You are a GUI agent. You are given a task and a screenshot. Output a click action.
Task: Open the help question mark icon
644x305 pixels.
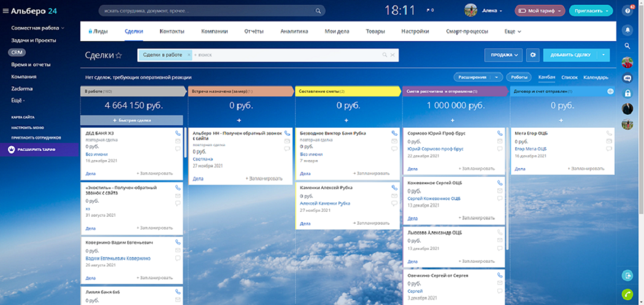pos(627,11)
